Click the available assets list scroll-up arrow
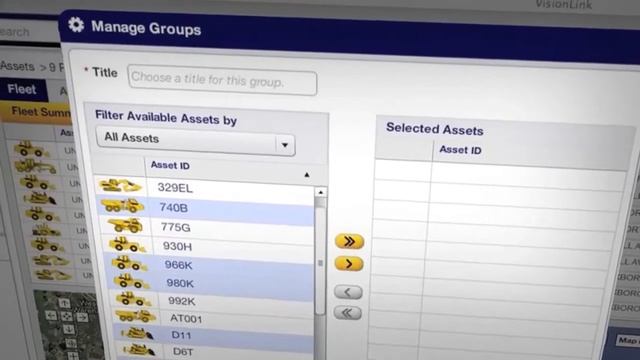Screen dimensions: 640x360 (321, 192)
